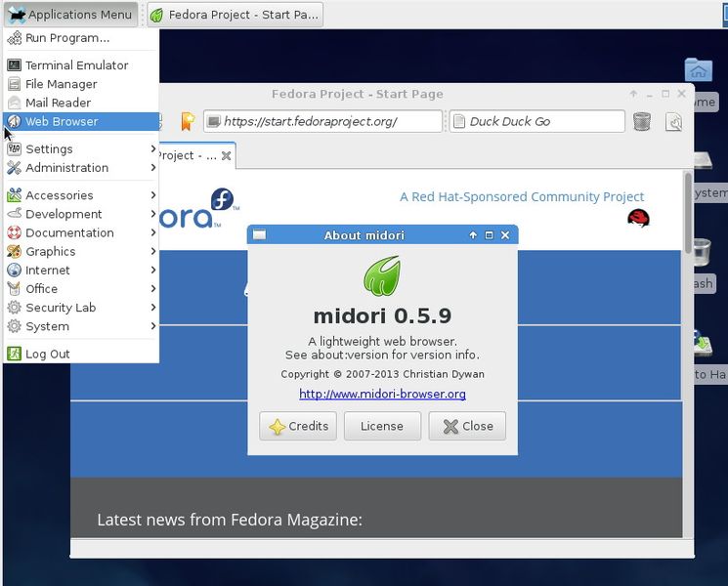
Task: Click the Graphics palette icon
Action: tap(15, 251)
